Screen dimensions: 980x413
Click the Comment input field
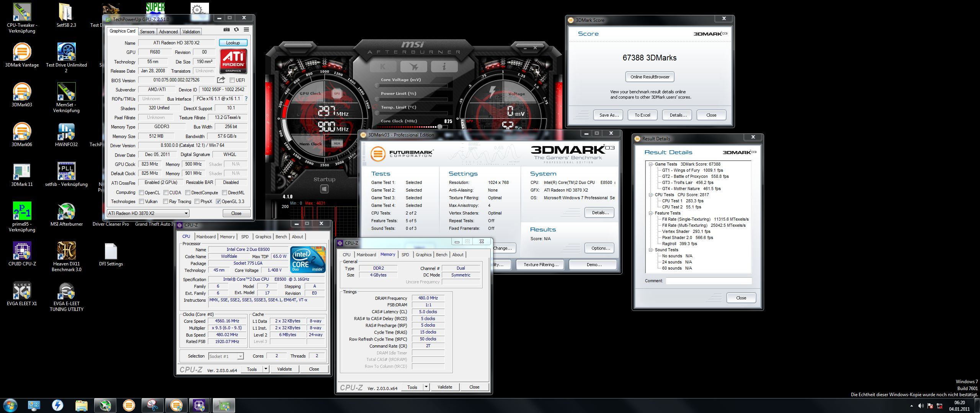[709, 281]
